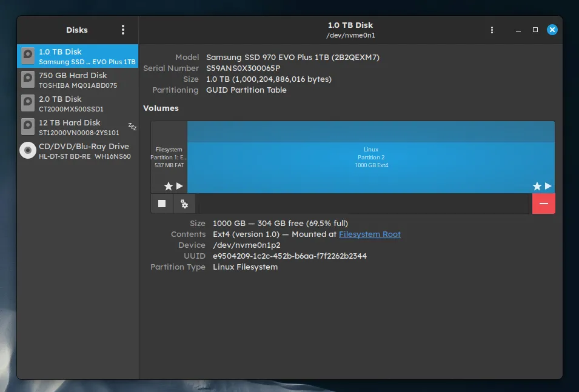The height and width of the screenshot is (392, 579).
Task: Select the 2.0 TB Disk CT2000MX500SSD1 entry
Action: point(78,104)
